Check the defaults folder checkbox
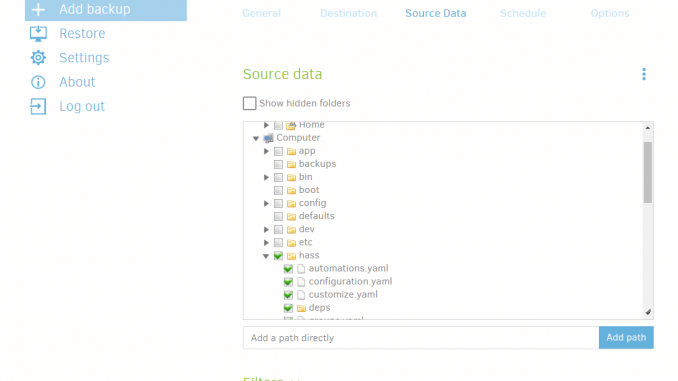Viewport: 678px width, 381px height. coord(278,216)
